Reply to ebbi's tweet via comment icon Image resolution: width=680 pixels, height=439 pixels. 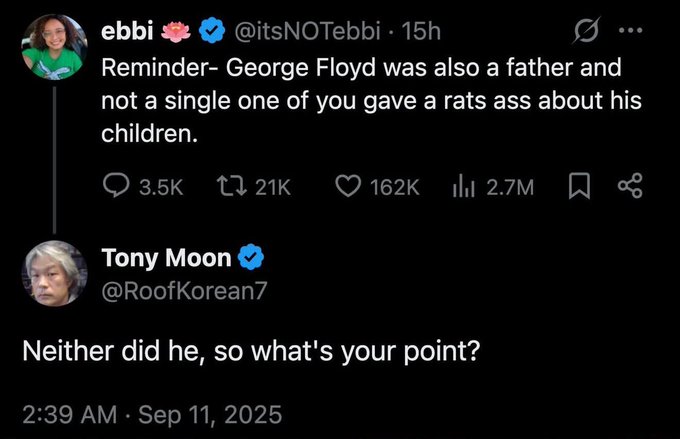116,184
